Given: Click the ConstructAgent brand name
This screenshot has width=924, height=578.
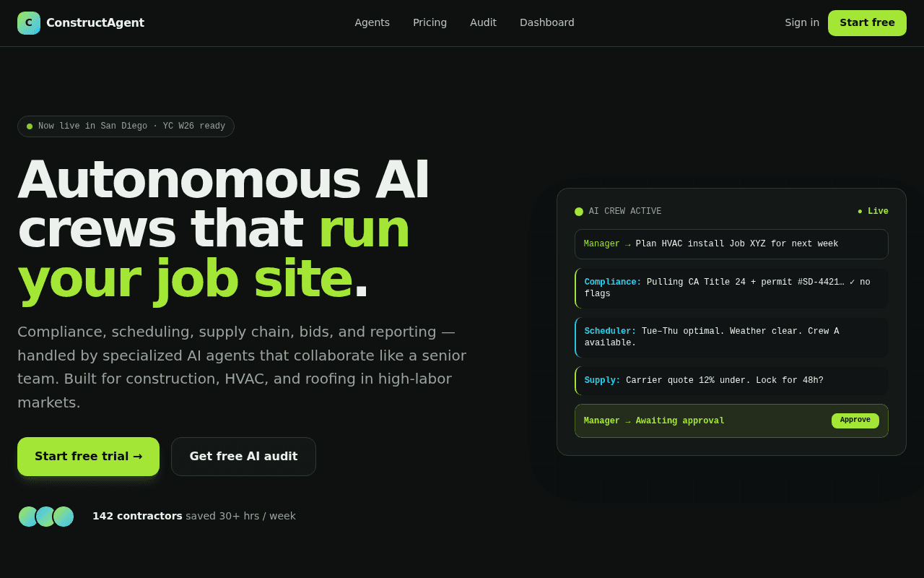Looking at the screenshot, I should [x=95, y=23].
